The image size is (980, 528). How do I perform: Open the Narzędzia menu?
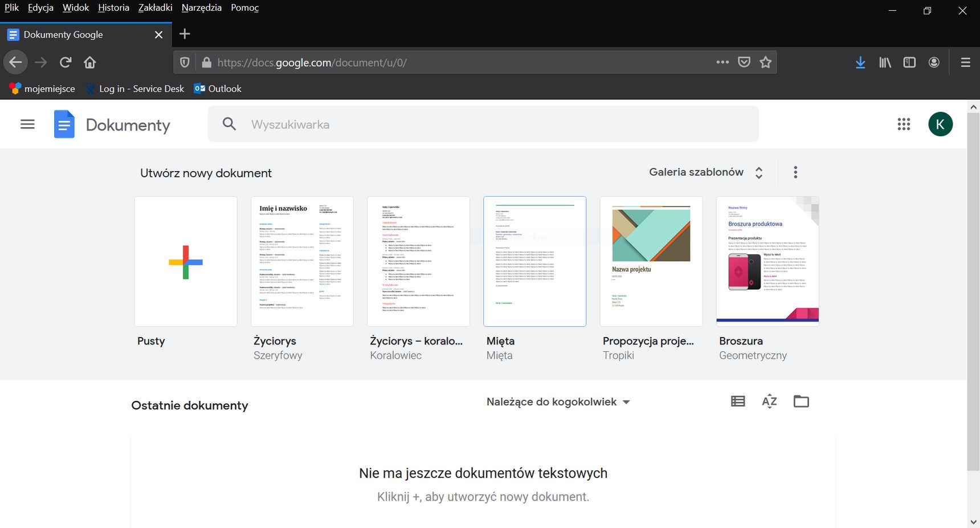point(201,7)
